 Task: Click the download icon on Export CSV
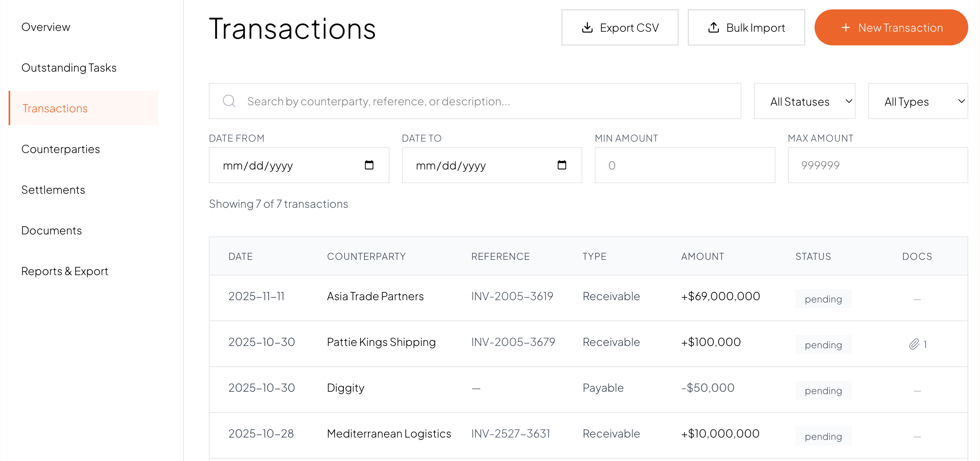coord(587,27)
